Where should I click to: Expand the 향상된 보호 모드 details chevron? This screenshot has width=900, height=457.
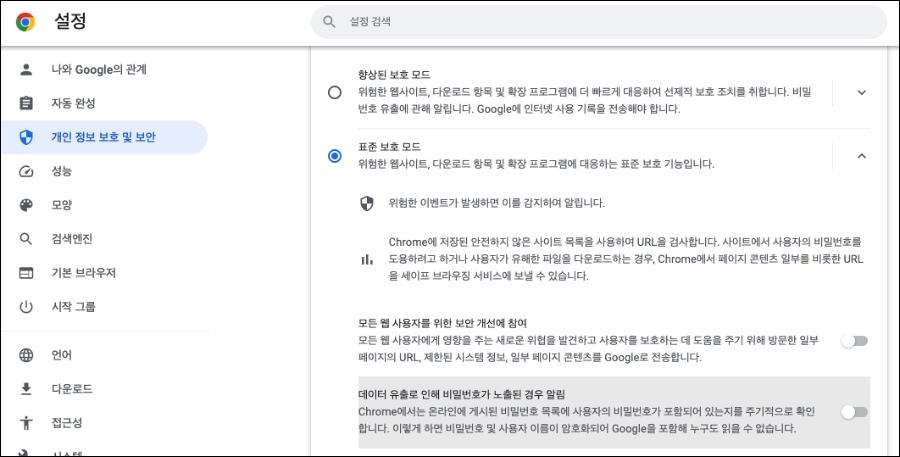[x=862, y=92]
